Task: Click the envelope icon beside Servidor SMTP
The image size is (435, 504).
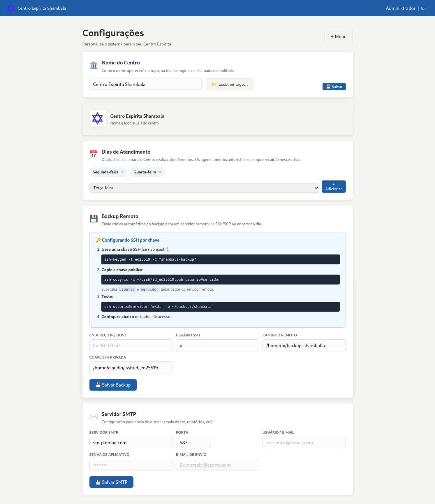Action: 94,417
